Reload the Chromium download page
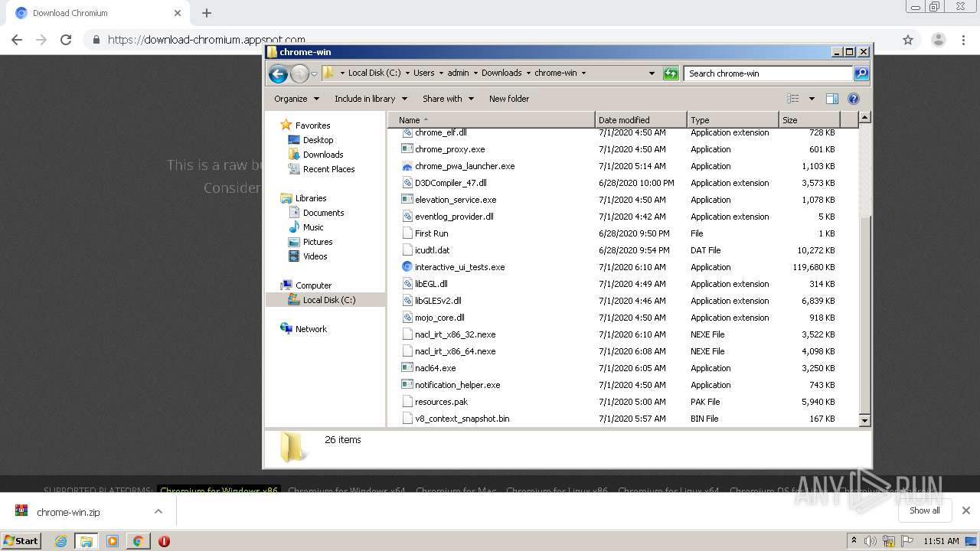 pyautogui.click(x=66, y=40)
